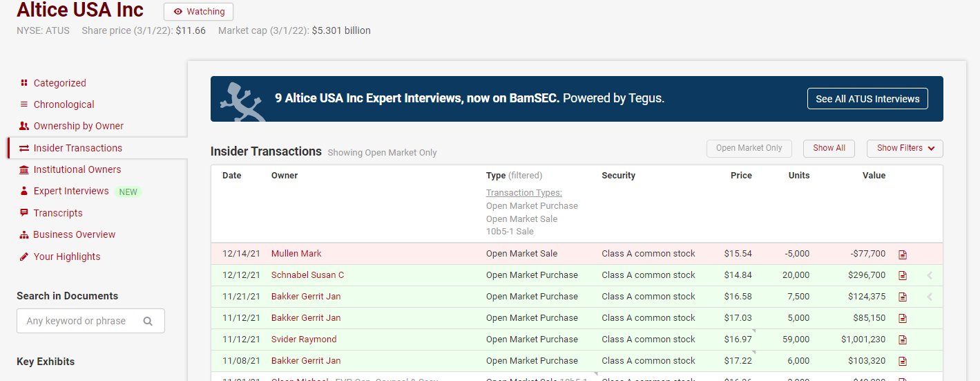Screen dimensions: 980x381
Task: Open Bakker Gerrit Jan link dated 11/21/21
Action: pos(306,297)
